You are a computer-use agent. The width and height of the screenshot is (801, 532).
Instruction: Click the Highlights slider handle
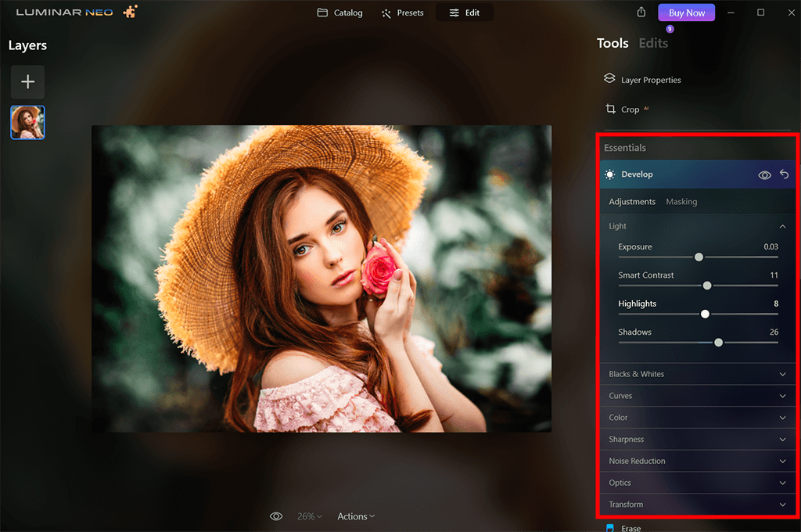click(705, 314)
